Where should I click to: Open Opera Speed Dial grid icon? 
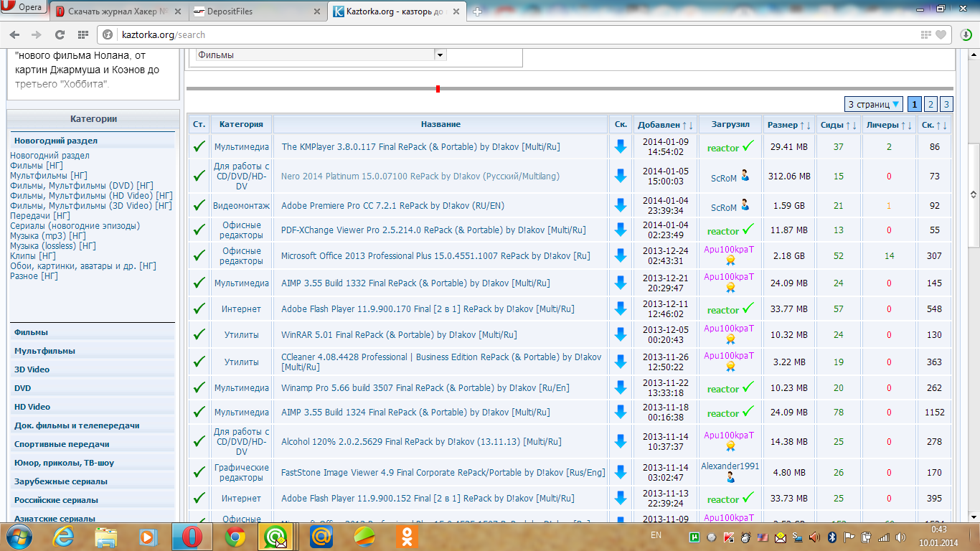(83, 34)
